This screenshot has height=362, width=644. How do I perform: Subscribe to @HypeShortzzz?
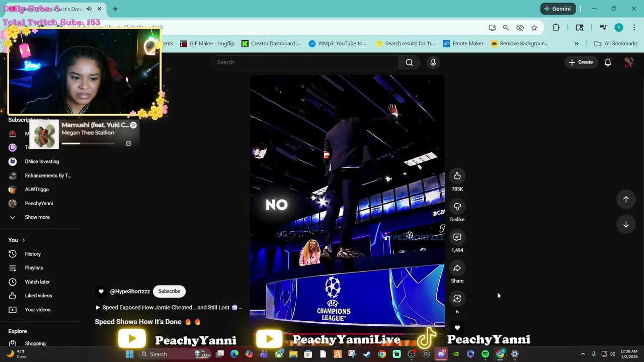click(169, 291)
